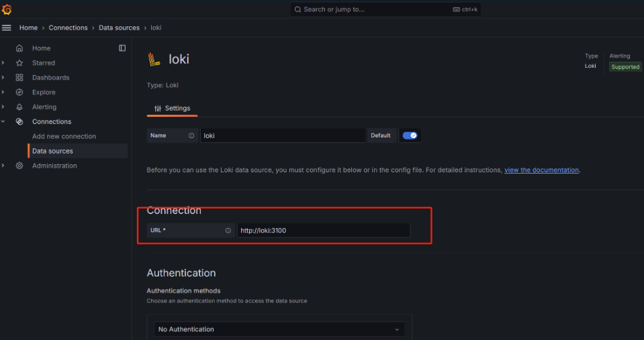Go to Connections breadcrumb
The image size is (644, 340).
tap(68, 28)
